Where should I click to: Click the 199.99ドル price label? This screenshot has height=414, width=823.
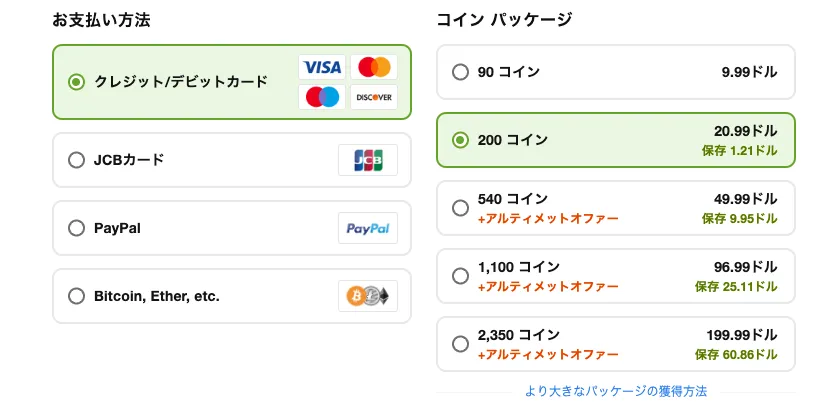pyautogui.click(x=742, y=335)
